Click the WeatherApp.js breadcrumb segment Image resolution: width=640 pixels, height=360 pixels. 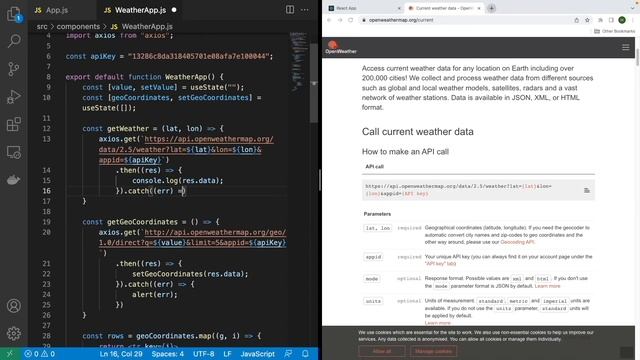coord(142,27)
